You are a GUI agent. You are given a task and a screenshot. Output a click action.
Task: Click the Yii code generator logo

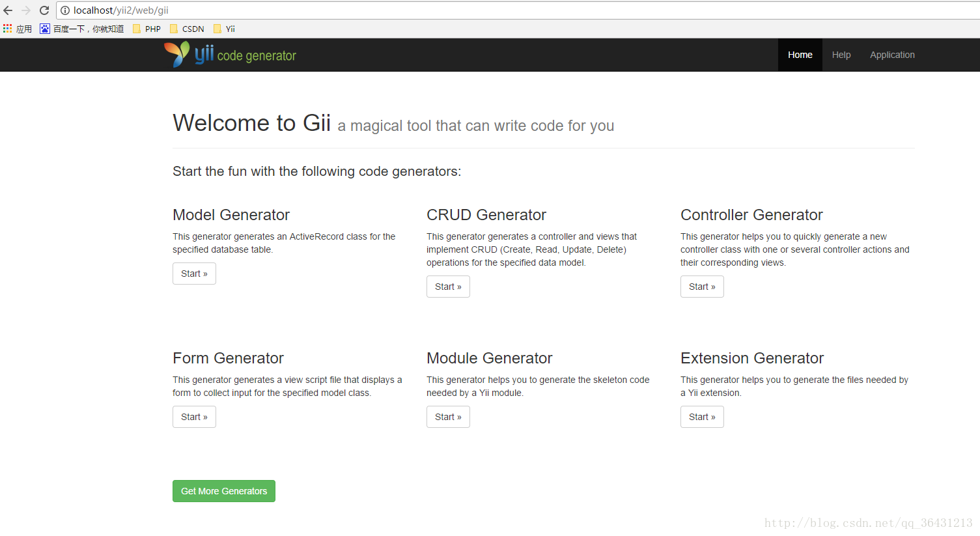[x=230, y=55]
